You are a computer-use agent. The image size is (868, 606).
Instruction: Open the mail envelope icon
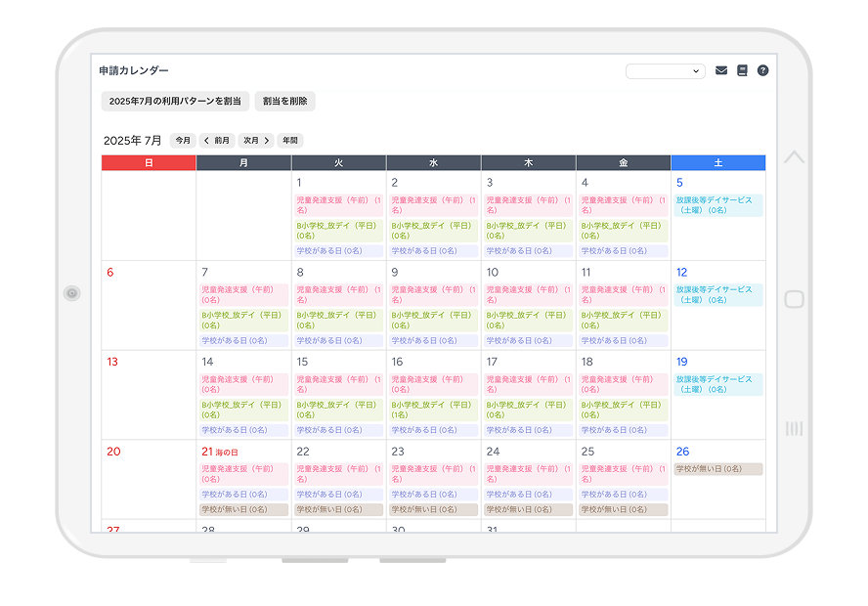click(721, 70)
